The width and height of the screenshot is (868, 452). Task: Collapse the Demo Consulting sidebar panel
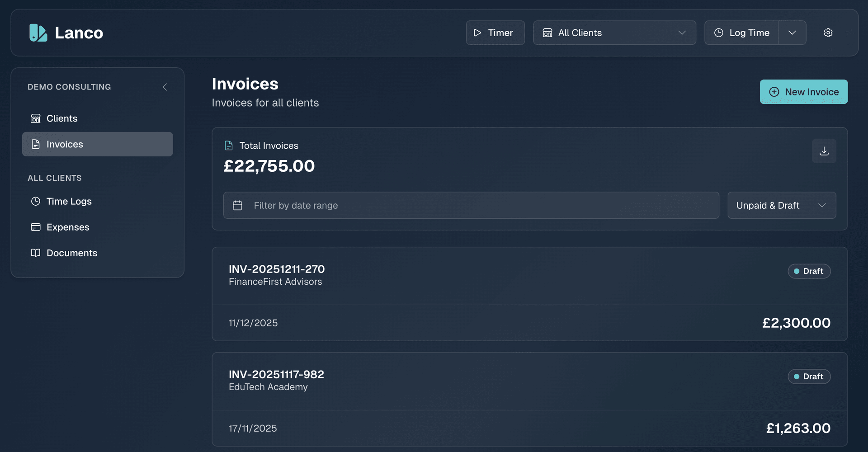pyautogui.click(x=165, y=87)
